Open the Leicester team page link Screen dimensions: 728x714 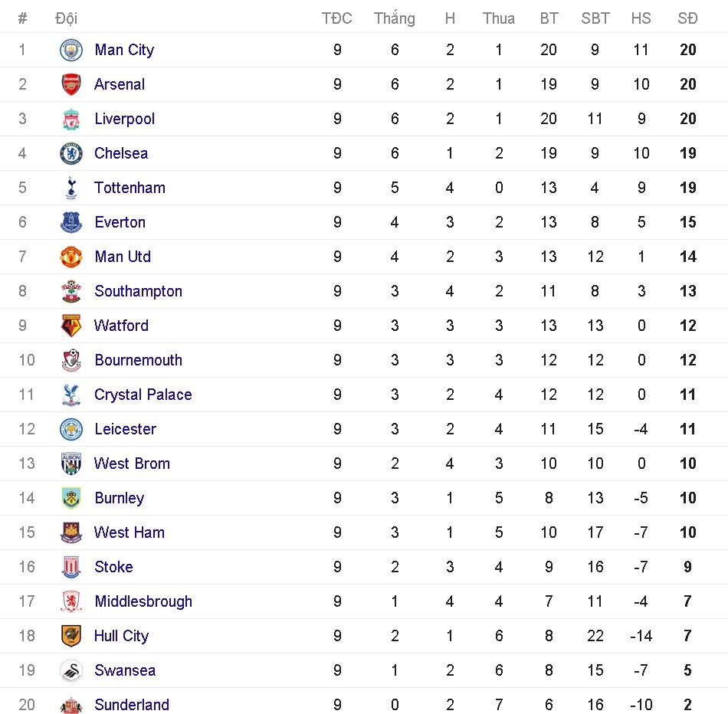click(x=125, y=429)
